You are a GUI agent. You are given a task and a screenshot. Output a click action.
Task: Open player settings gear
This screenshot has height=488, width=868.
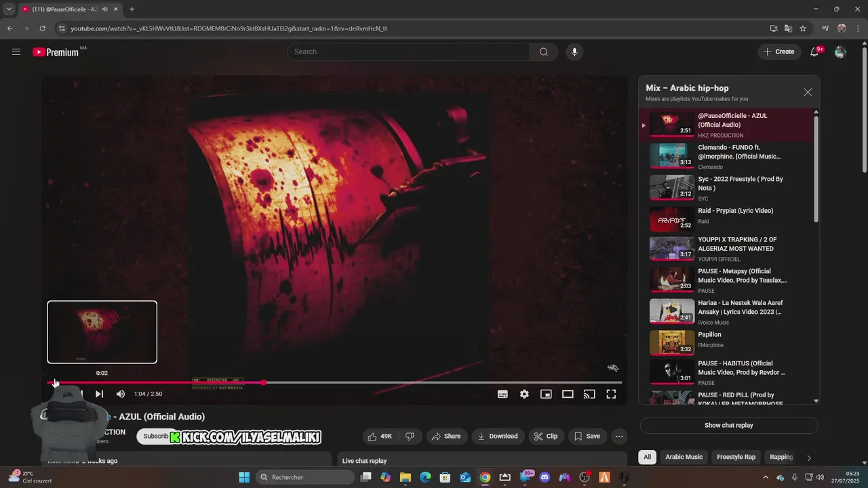point(524,394)
